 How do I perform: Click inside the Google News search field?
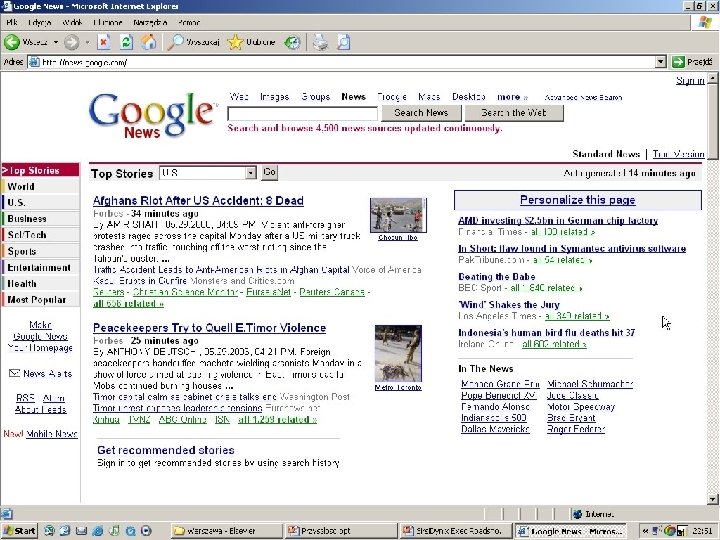[303, 113]
